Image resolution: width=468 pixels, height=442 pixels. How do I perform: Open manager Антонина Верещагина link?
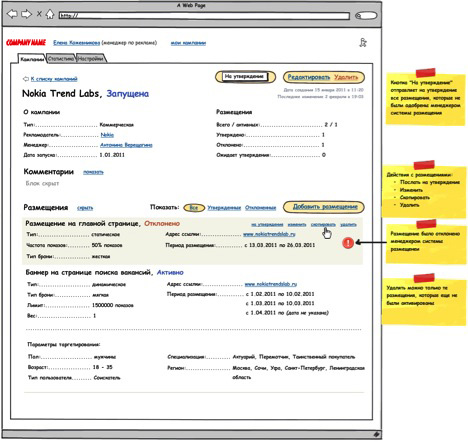click(126, 145)
